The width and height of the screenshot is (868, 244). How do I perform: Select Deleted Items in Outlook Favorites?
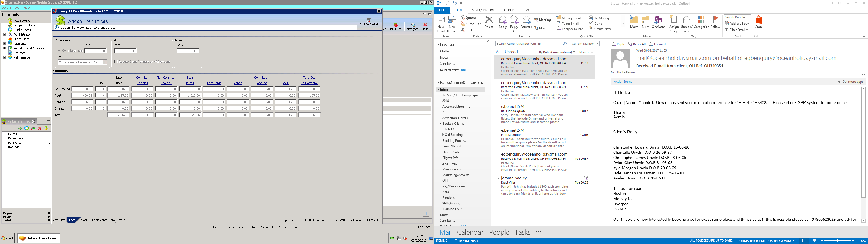[449, 70]
